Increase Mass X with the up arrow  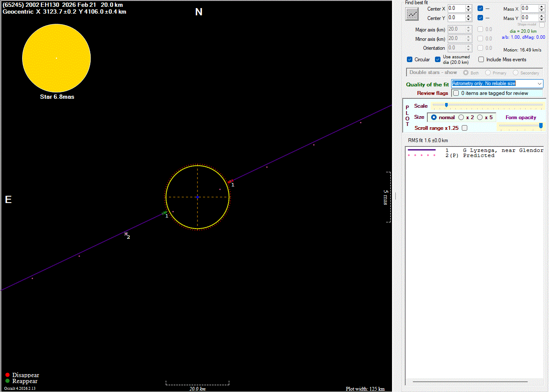(542, 7)
